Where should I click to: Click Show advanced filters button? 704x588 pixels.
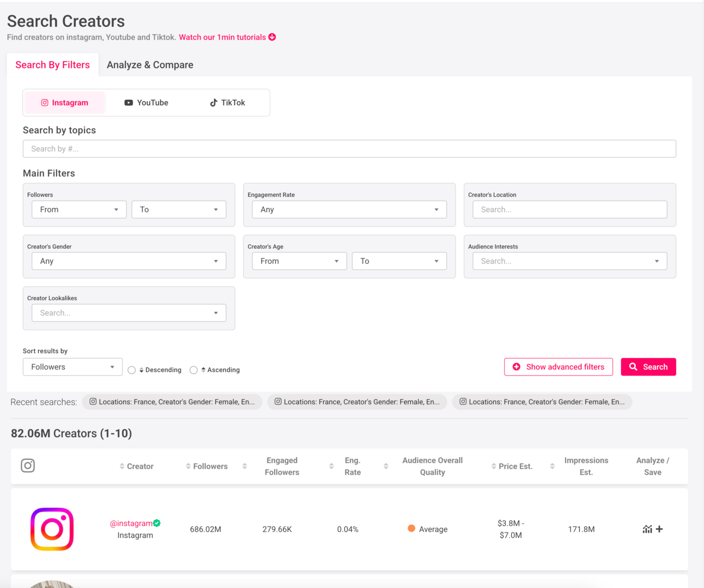click(559, 367)
